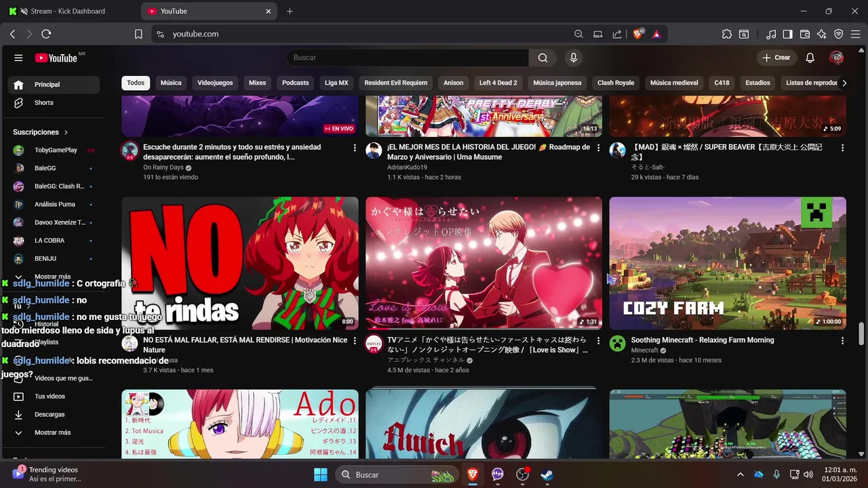Click the YouTube logo

click(x=56, y=58)
